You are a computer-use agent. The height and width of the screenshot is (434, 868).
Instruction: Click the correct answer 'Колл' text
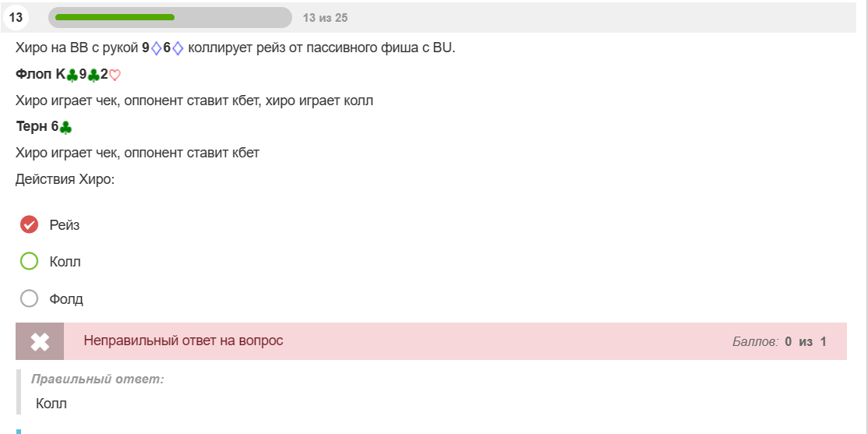point(51,404)
